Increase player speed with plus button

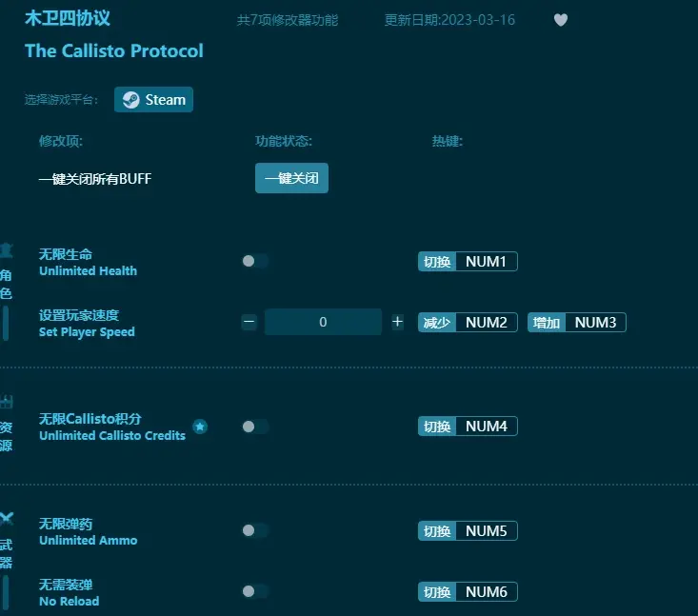397,322
